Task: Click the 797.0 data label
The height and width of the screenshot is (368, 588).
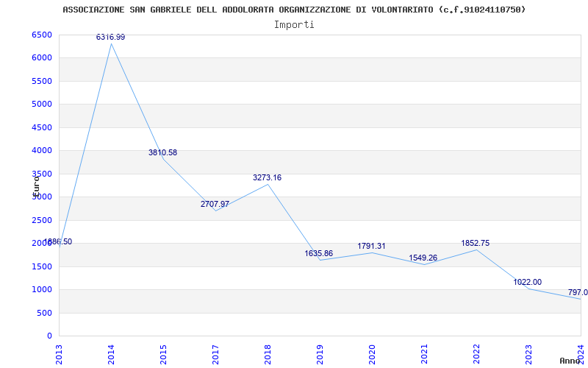Action: click(x=578, y=292)
